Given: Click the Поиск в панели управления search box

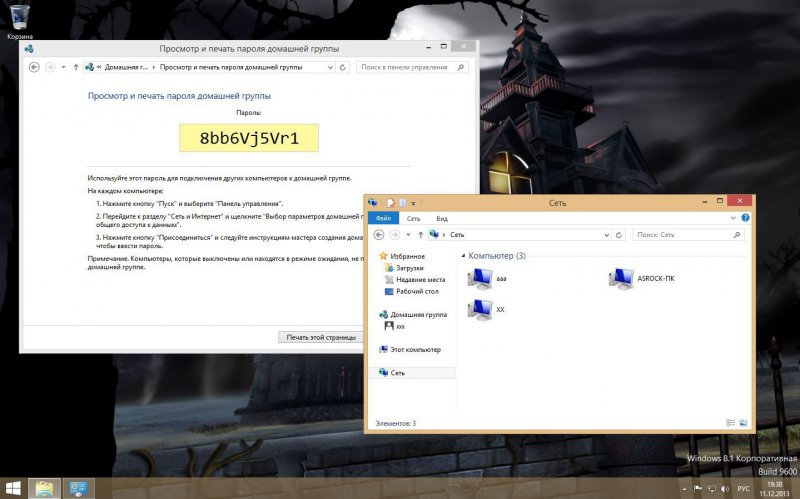Looking at the screenshot, I should pos(412,67).
